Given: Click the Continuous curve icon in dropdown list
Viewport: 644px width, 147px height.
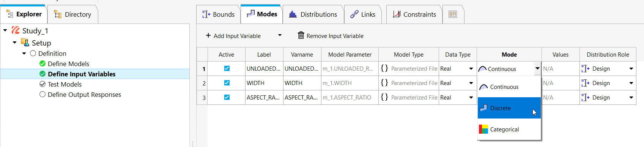Looking at the screenshot, I should [x=483, y=87].
